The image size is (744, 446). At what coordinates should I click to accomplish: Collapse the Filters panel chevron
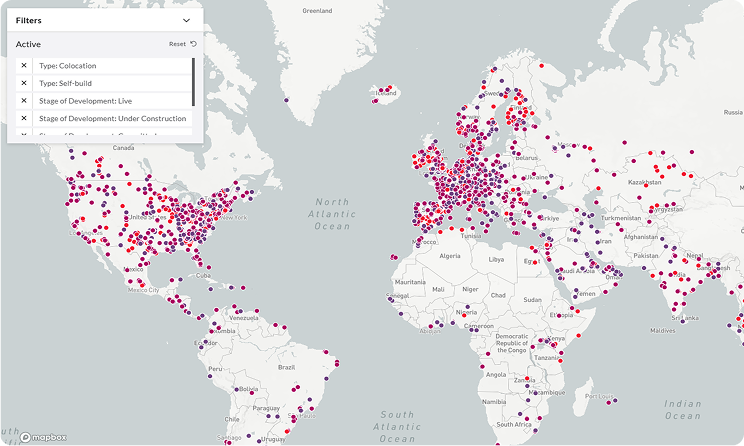tap(186, 20)
